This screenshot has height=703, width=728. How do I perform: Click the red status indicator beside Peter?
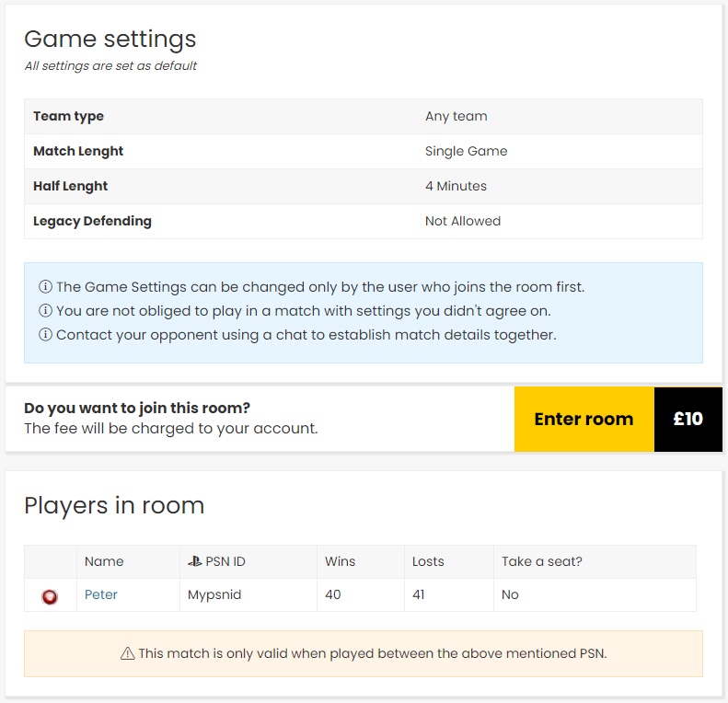click(50, 596)
